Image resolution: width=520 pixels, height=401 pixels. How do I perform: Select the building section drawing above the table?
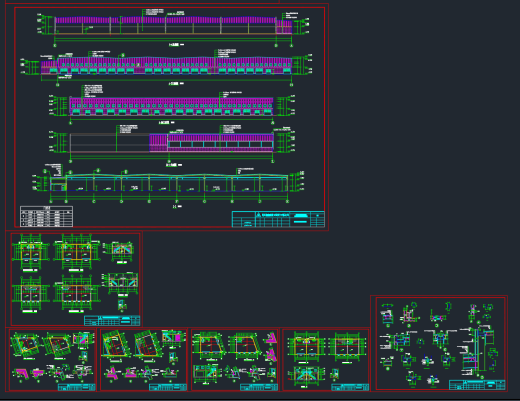(169, 183)
